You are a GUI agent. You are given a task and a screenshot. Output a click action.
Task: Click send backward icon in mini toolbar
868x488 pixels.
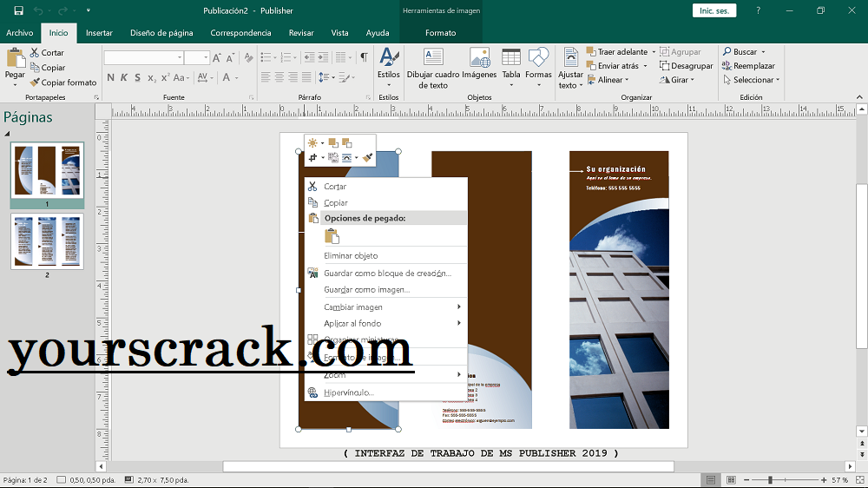pos(347,143)
